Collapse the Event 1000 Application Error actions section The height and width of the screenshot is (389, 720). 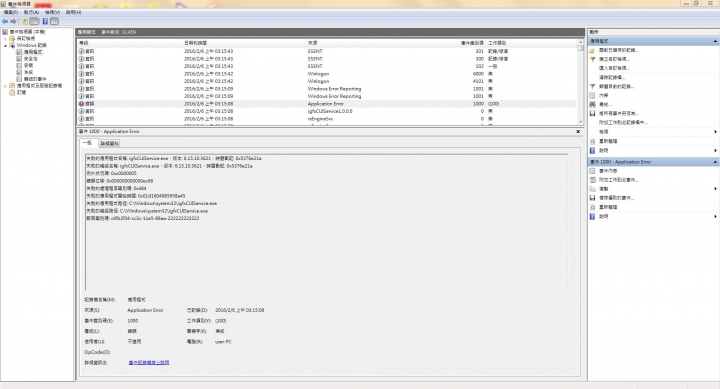pyautogui.click(x=715, y=162)
